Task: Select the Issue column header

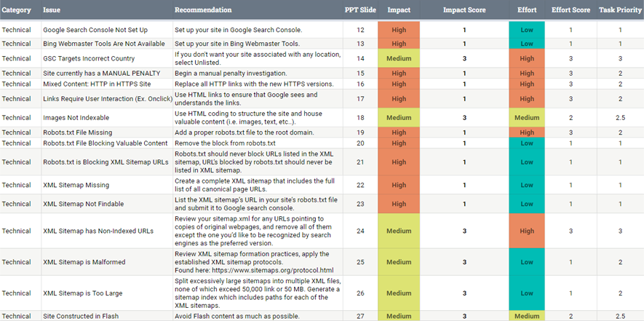Action: (x=52, y=10)
